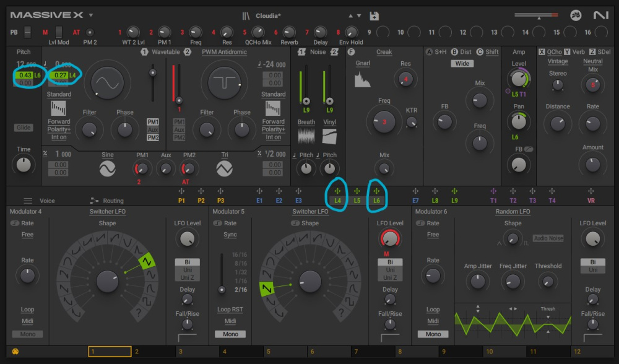619x364 pixels.
Task: Click the round settings icon beside NI logo
Action: point(576,15)
